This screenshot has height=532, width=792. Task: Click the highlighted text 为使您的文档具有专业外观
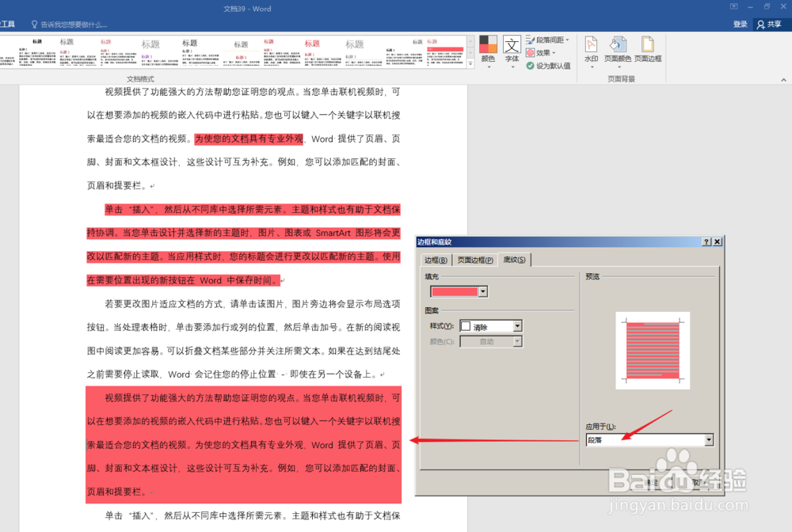[x=249, y=139]
